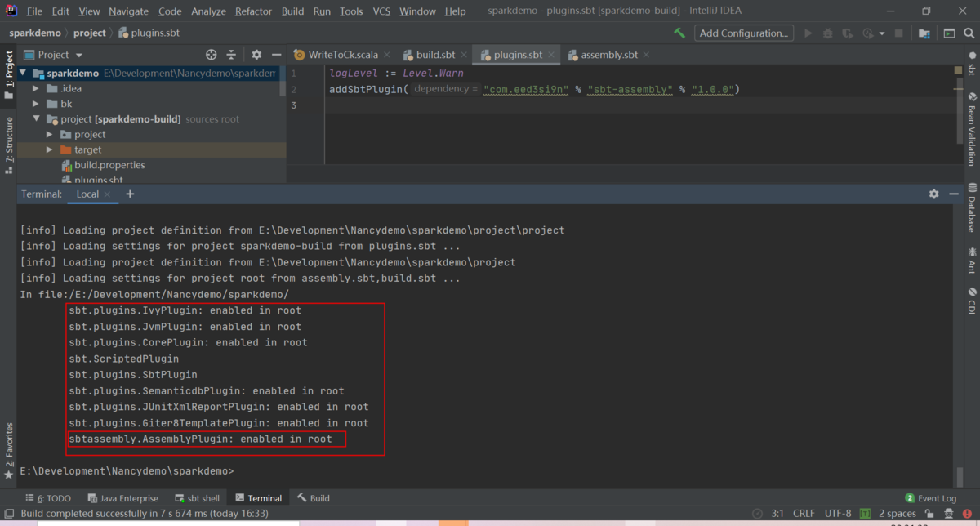Open Project Structure icon in toolbar
The height and width of the screenshot is (526, 980).
click(x=924, y=33)
